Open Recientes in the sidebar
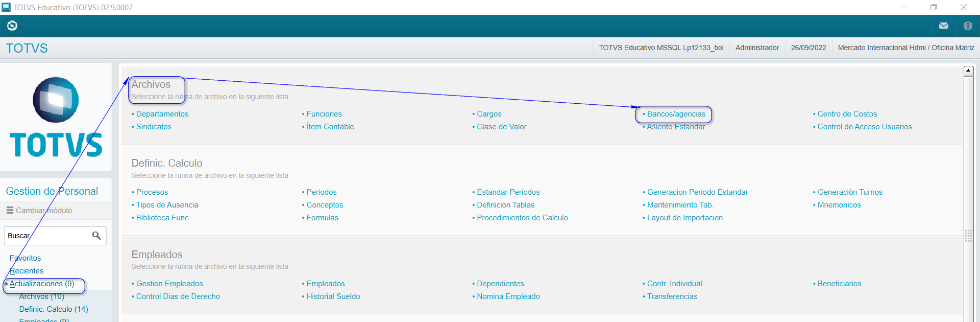The width and height of the screenshot is (980, 322). point(27,271)
